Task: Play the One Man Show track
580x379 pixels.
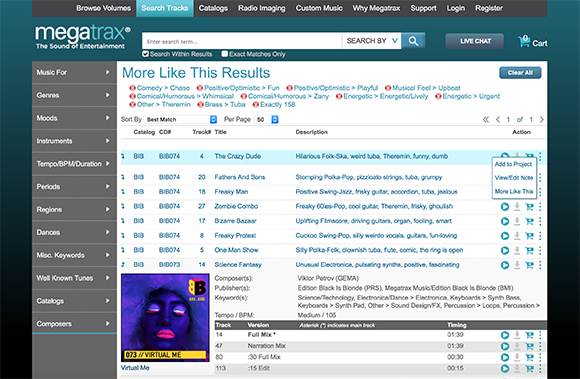Action: coord(505,250)
